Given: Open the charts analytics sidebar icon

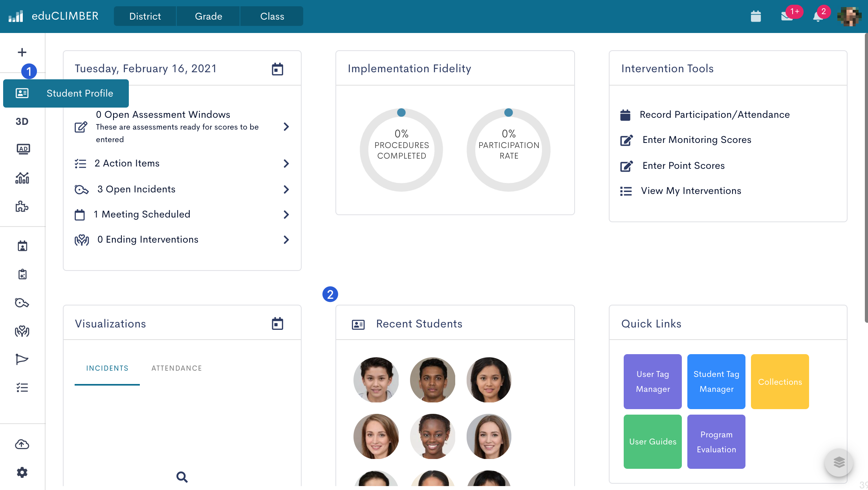Looking at the screenshot, I should (x=22, y=178).
